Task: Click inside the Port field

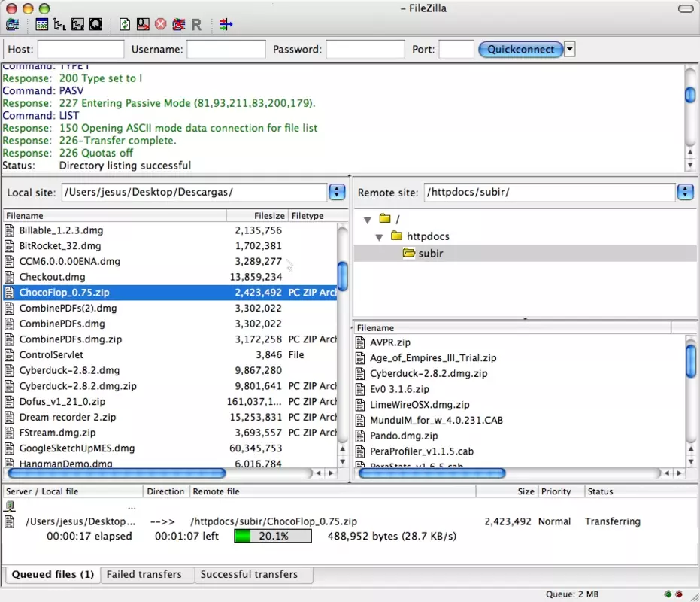Action: 456,49
